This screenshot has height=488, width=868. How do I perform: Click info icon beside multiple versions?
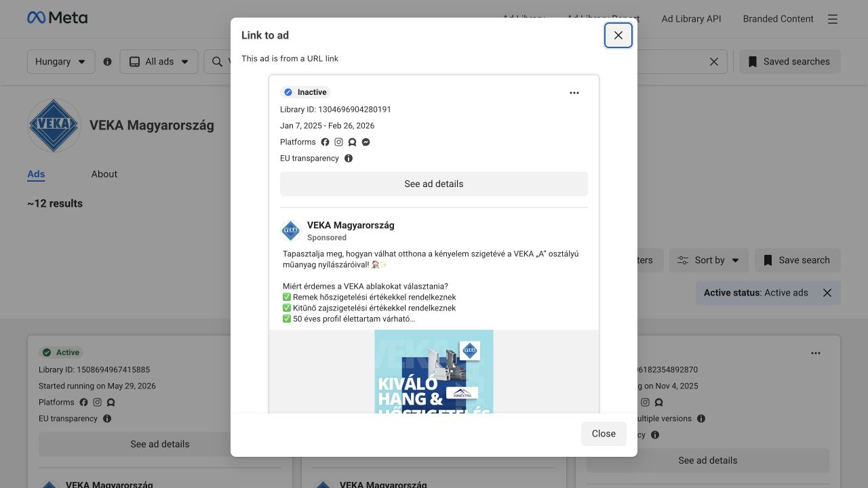point(701,419)
